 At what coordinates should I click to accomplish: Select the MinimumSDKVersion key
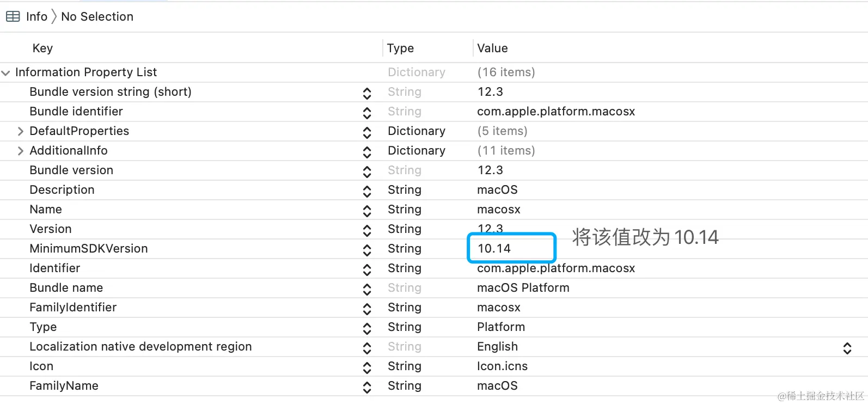pos(89,249)
